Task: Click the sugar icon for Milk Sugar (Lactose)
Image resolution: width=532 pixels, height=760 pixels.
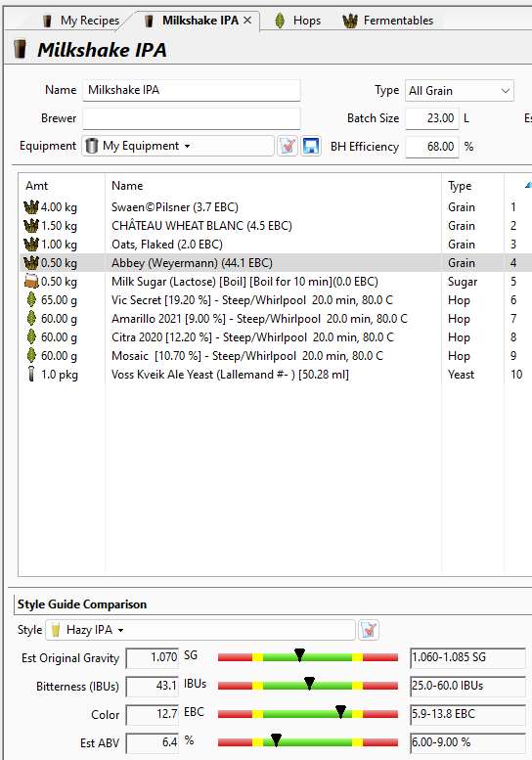Action: pyautogui.click(x=31, y=281)
